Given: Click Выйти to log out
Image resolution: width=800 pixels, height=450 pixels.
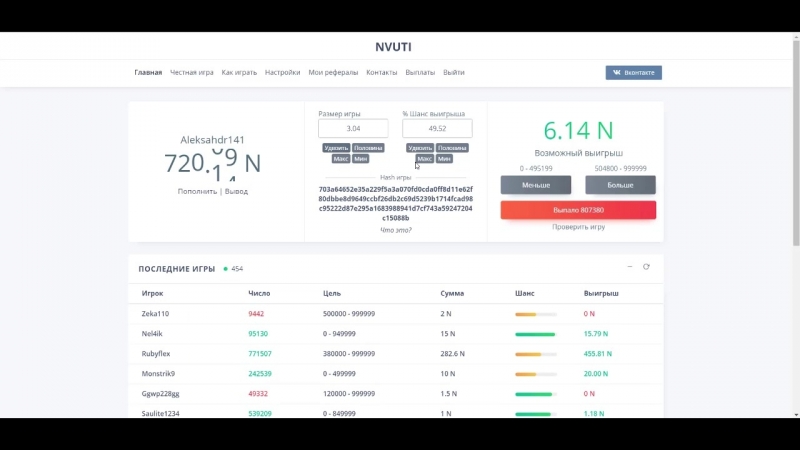Looking at the screenshot, I should [454, 73].
